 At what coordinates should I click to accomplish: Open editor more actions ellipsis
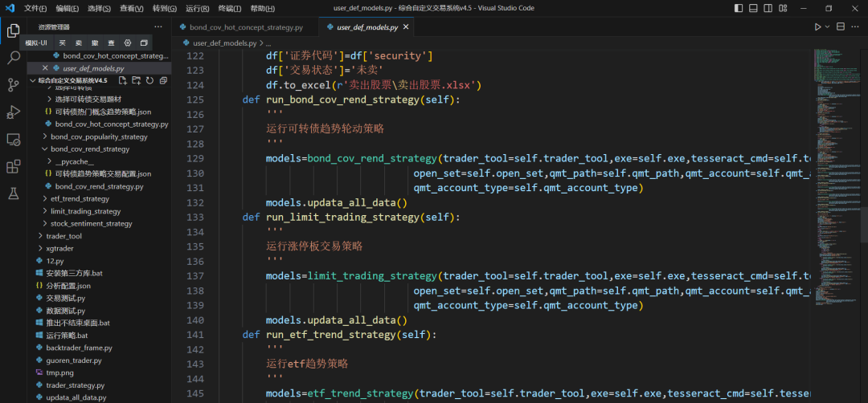856,26
